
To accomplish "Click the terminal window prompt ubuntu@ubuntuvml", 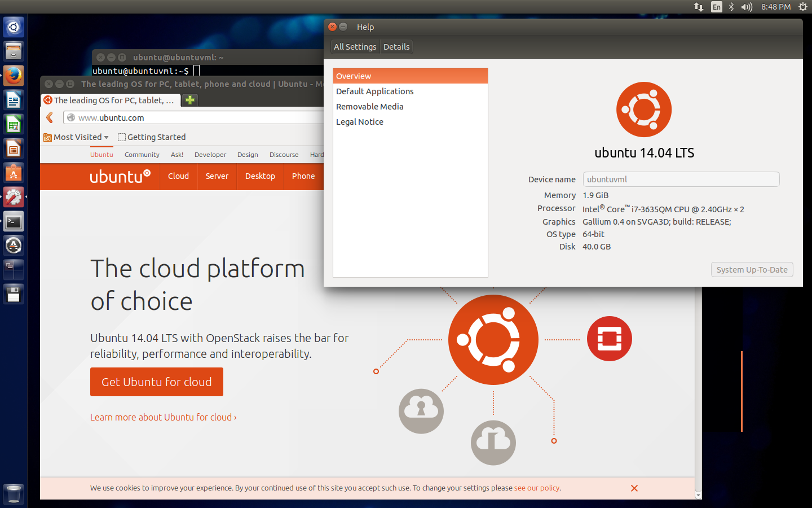I will 140,71.
